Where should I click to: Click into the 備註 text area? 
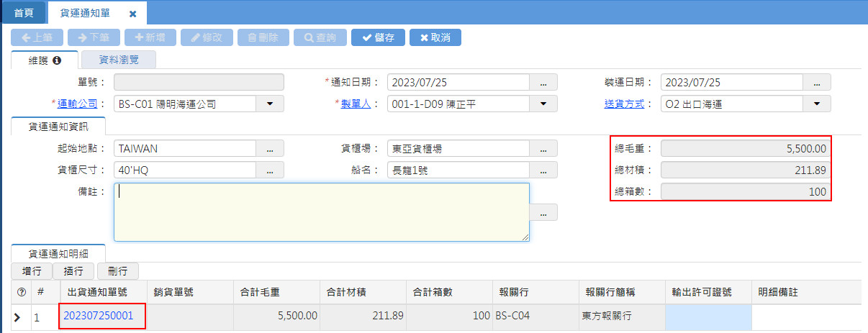click(321, 211)
